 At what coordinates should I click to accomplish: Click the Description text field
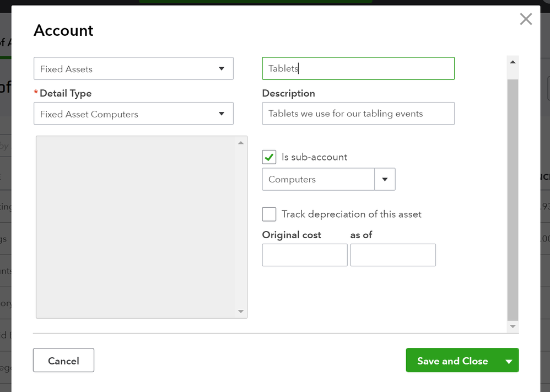[358, 114]
